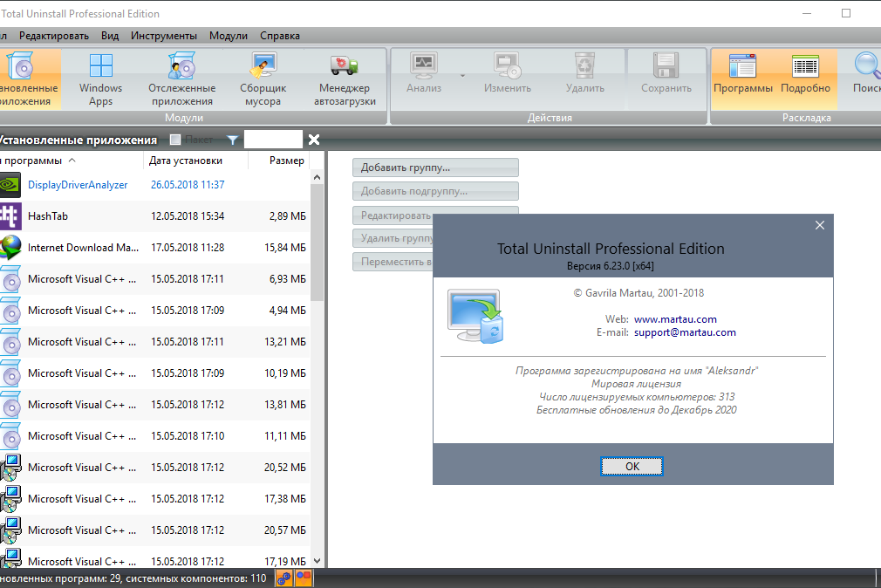The width and height of the screenshot is (881, 588).
Task: Click the Добавить подгруппу... button
Action: click(x=435, y=191)
